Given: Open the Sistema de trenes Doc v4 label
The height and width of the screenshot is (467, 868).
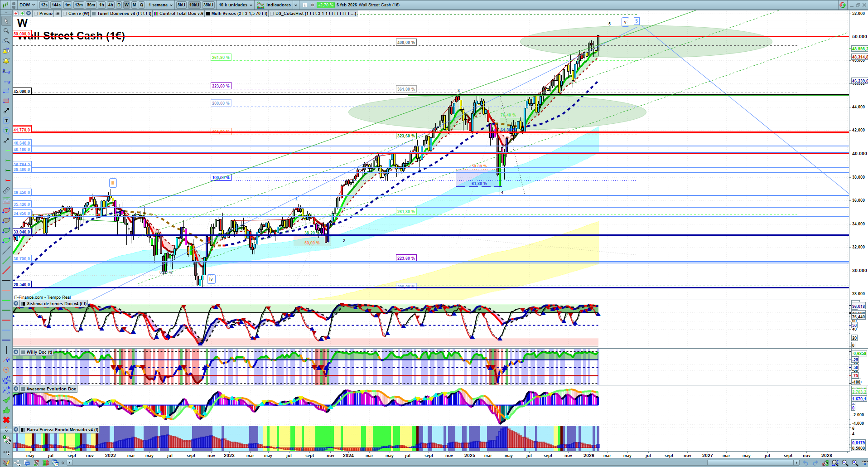Looking at the screenshot, I should [x=57, y=304].
